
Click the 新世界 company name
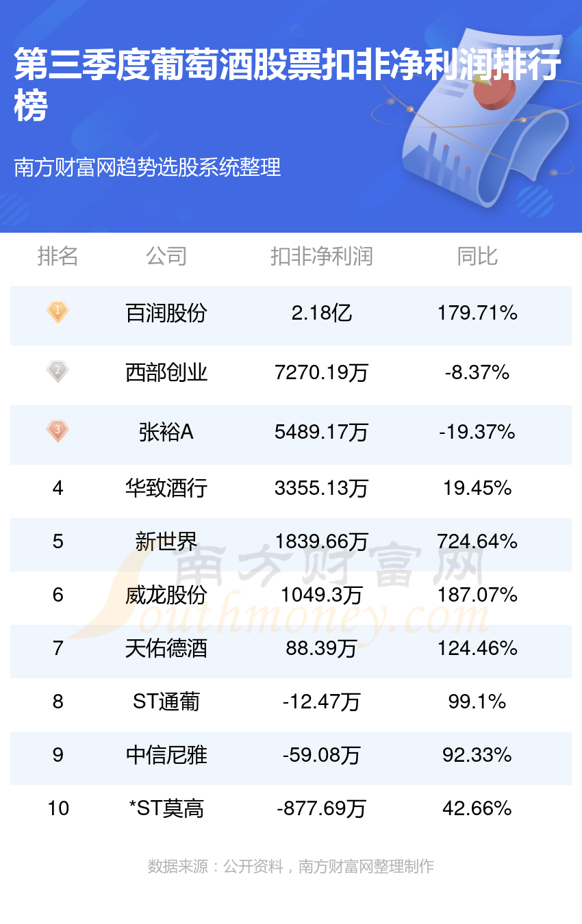coord(166,541)
